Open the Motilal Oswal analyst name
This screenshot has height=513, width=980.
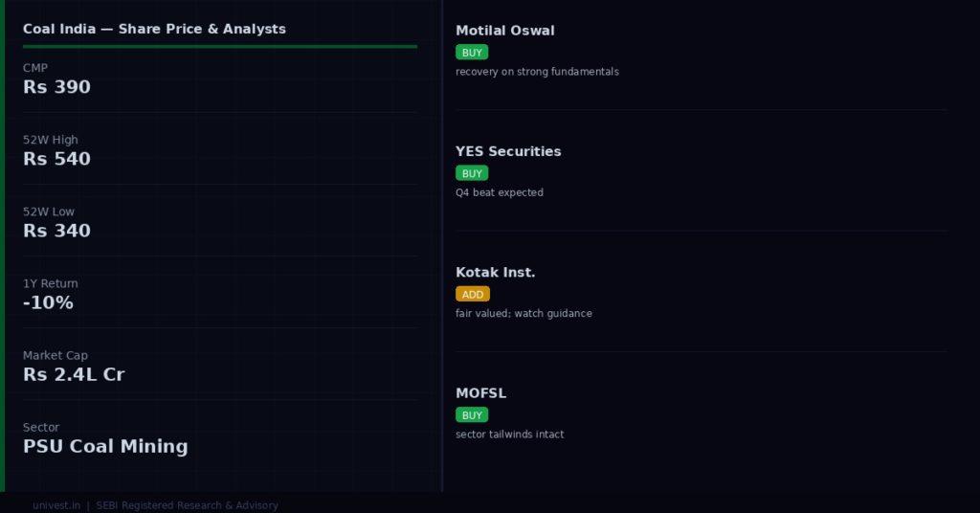point(505,31)
